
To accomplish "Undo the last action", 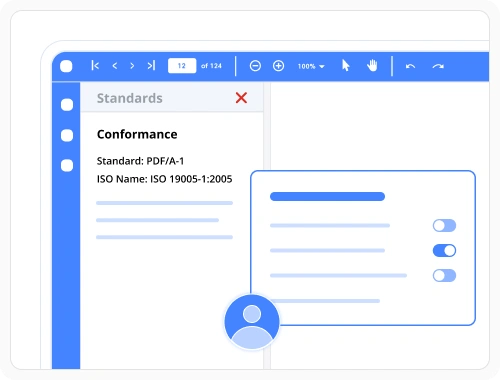I will pos(410,66).
